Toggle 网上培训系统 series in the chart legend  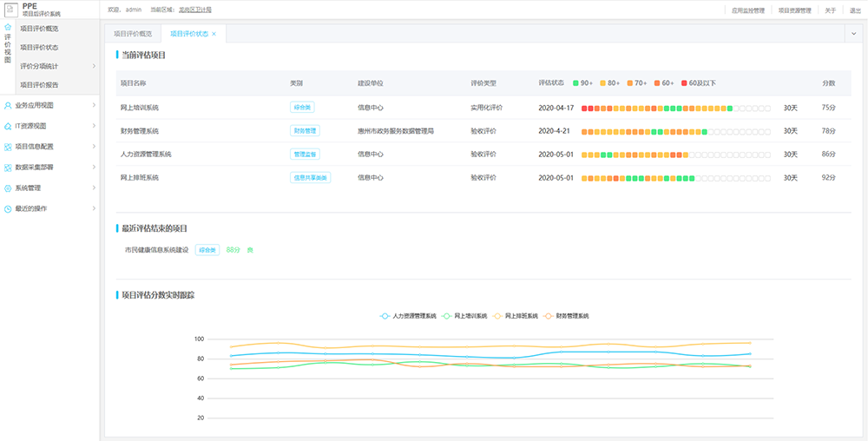click(x=464, y=316)
